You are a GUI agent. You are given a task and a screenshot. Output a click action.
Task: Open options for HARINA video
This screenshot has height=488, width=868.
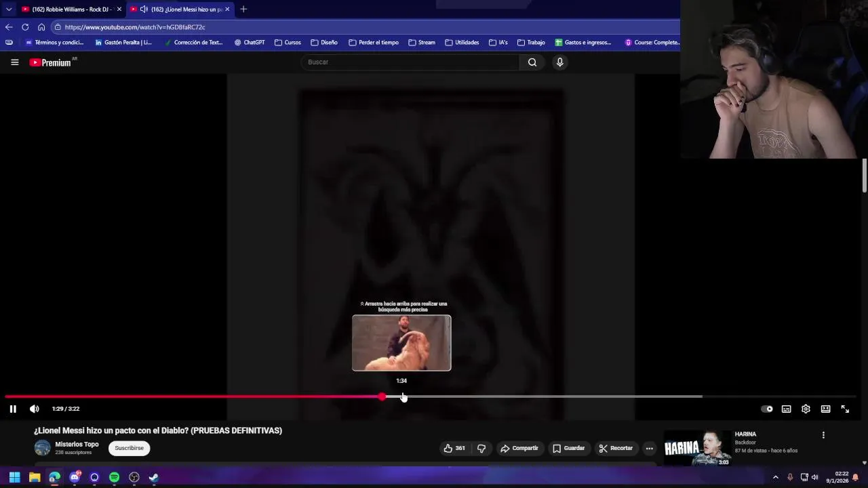pyautogui.click(x=823, y=435)
